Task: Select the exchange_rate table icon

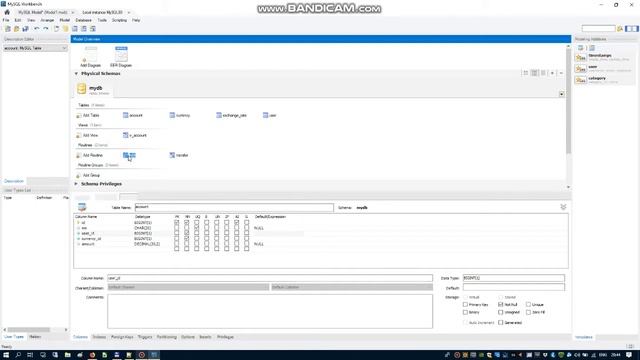Action: [219, 115]
